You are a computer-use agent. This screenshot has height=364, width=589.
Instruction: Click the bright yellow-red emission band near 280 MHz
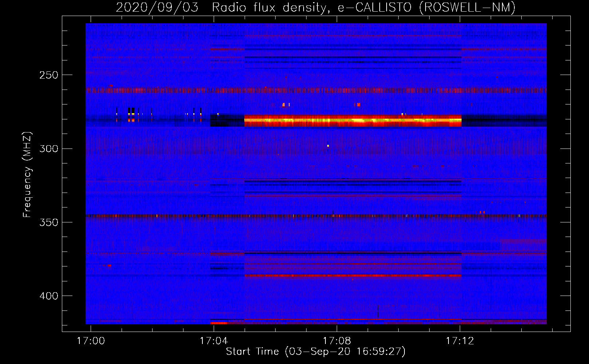tap(353, 120)
